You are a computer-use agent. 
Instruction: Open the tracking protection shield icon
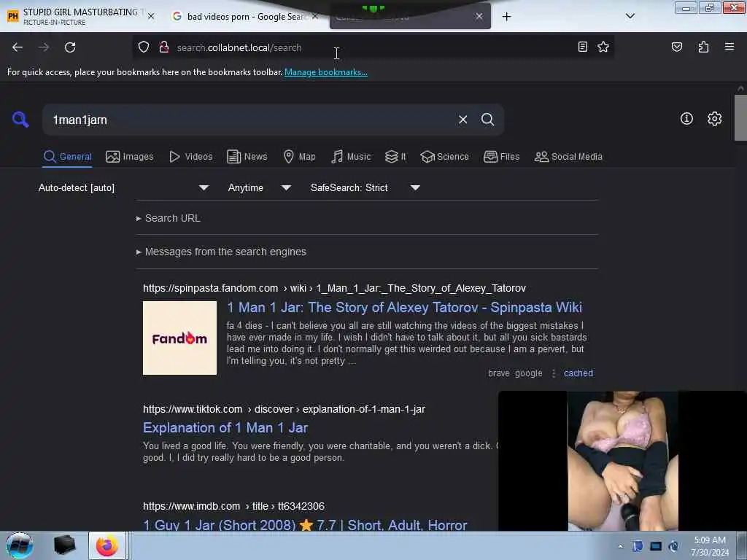144,47
